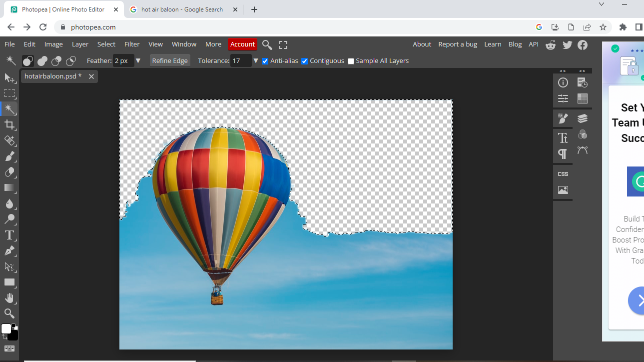Screen dimensions: 644x362
Task: Open the Filter menu
Action: (132, 44)
